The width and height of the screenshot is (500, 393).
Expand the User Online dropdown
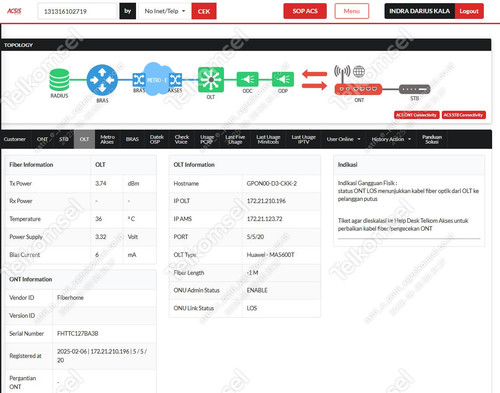coord(343,139)
